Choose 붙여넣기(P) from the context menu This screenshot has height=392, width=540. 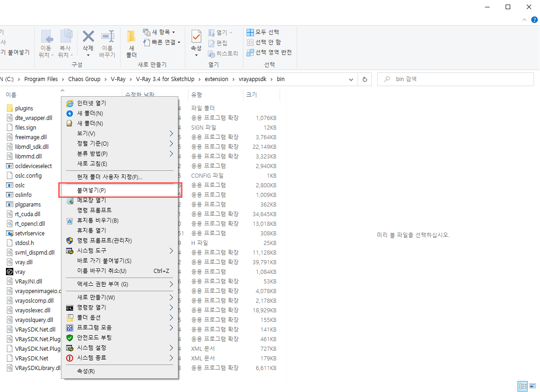pyautogui.click(x=120, y=190)
